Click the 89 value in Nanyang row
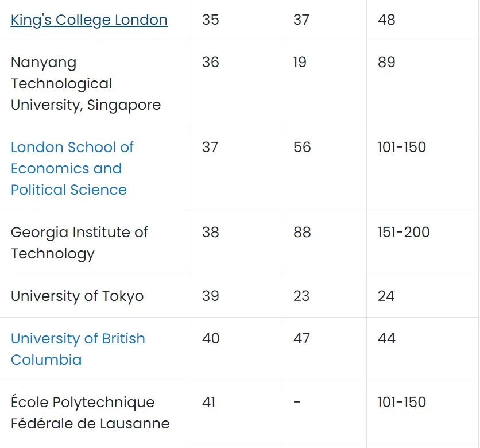 coord(386,62)
